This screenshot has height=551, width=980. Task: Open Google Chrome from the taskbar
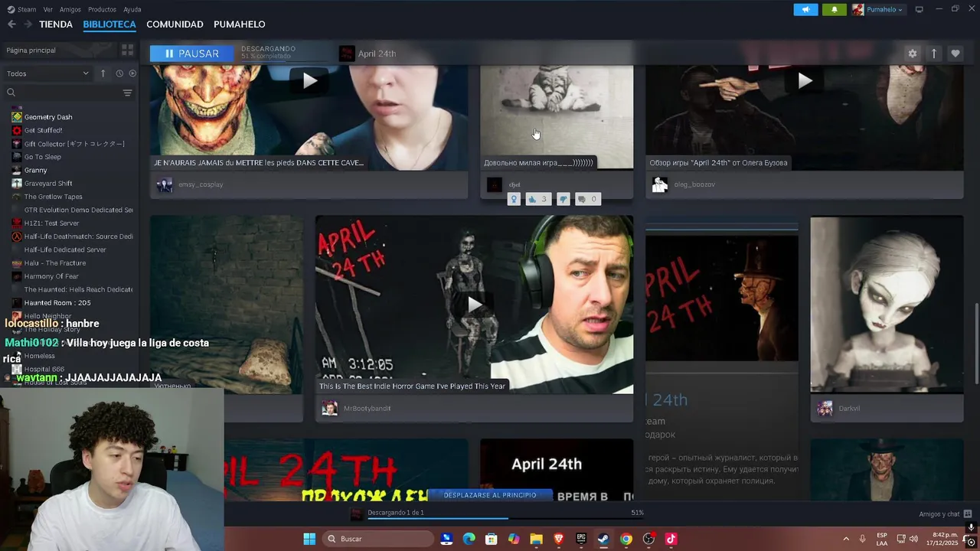626,539
